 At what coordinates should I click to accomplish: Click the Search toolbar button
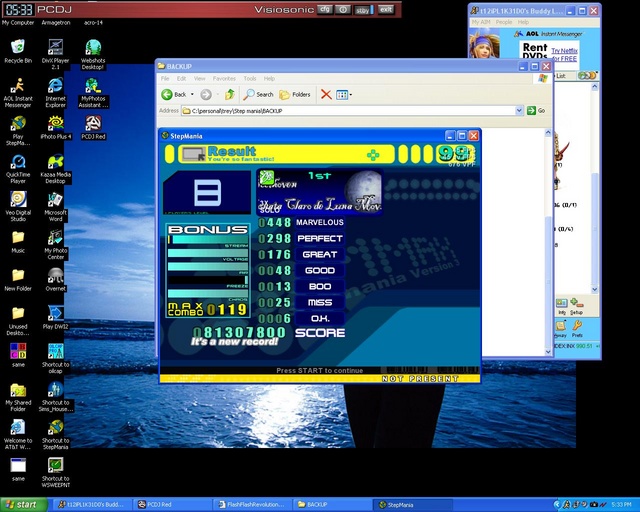258,94
